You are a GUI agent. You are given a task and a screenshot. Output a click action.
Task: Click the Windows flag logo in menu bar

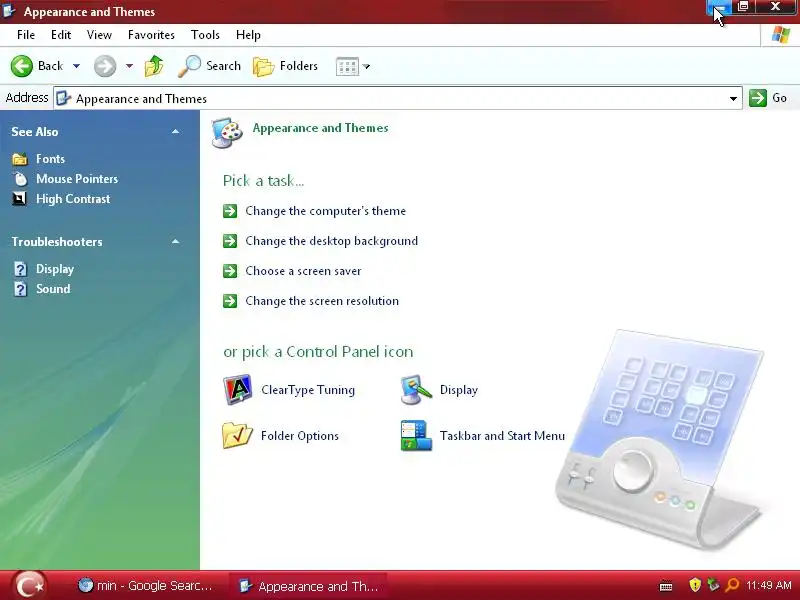[x=781, y=35]
